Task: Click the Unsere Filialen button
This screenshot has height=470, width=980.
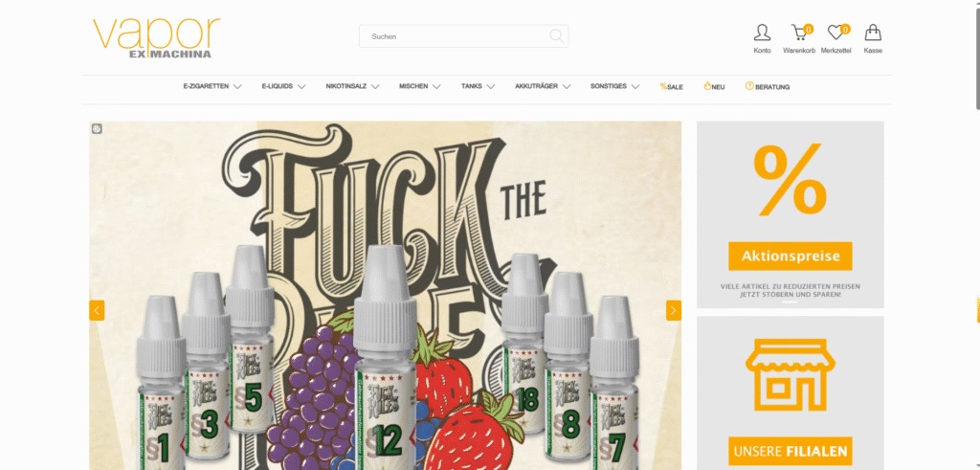Action: (790, 451)
